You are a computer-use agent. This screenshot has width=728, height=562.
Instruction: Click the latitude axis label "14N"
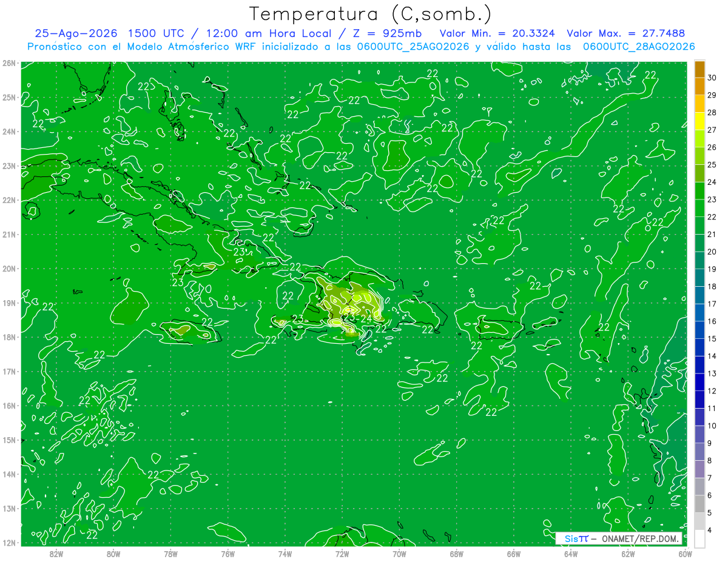(9, 474)
